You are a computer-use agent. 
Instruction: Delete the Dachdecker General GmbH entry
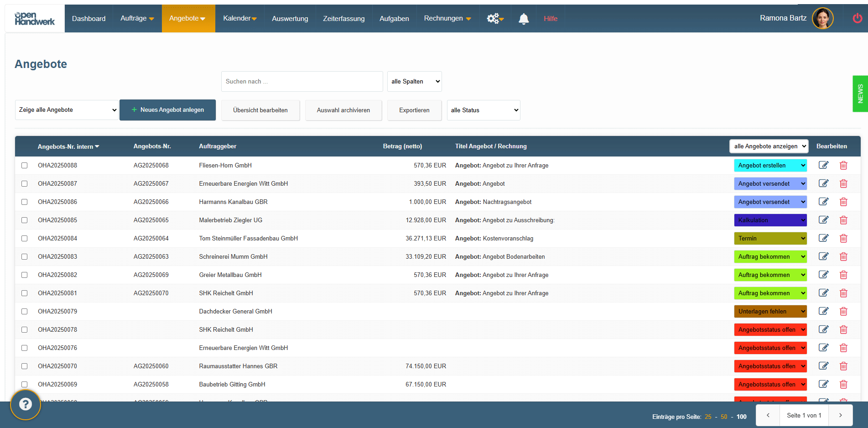[843, 311]
